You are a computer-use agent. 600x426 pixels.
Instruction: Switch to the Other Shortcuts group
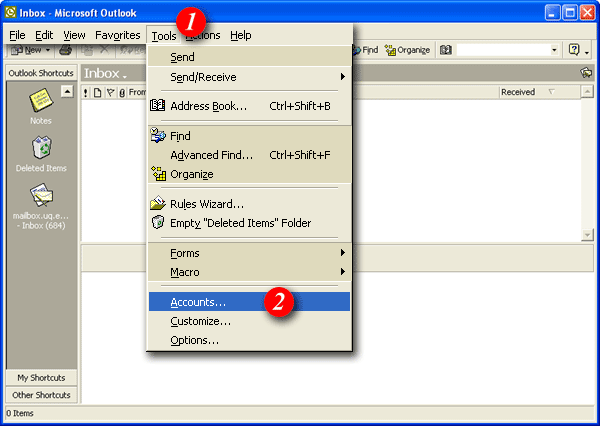(40, 394)
